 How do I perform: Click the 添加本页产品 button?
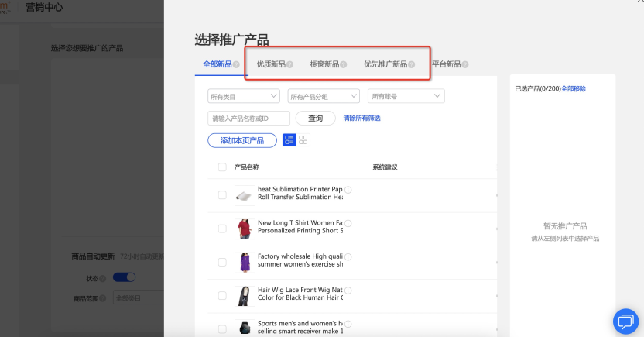(x=241, y=140)
